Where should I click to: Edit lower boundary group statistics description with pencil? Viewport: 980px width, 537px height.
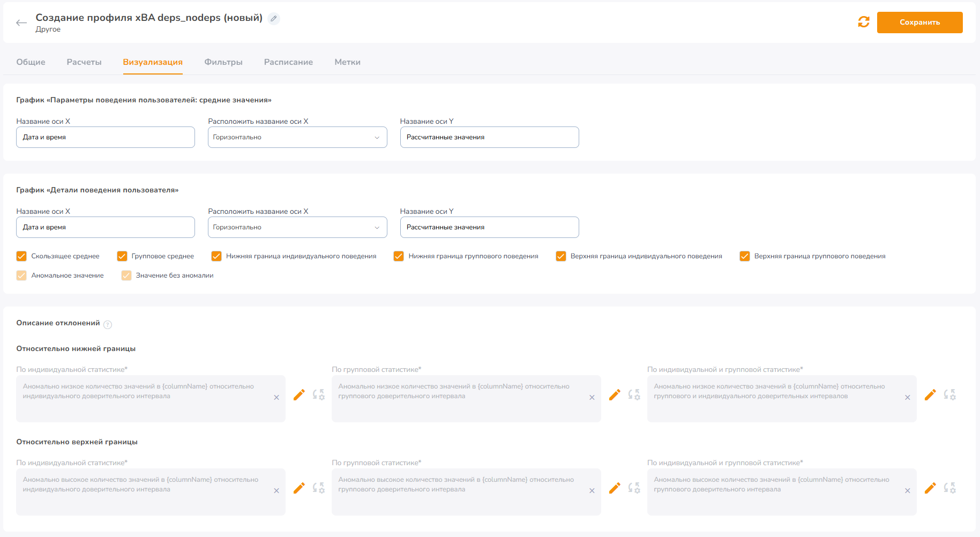pyautogui.click(x=615, y=395)
